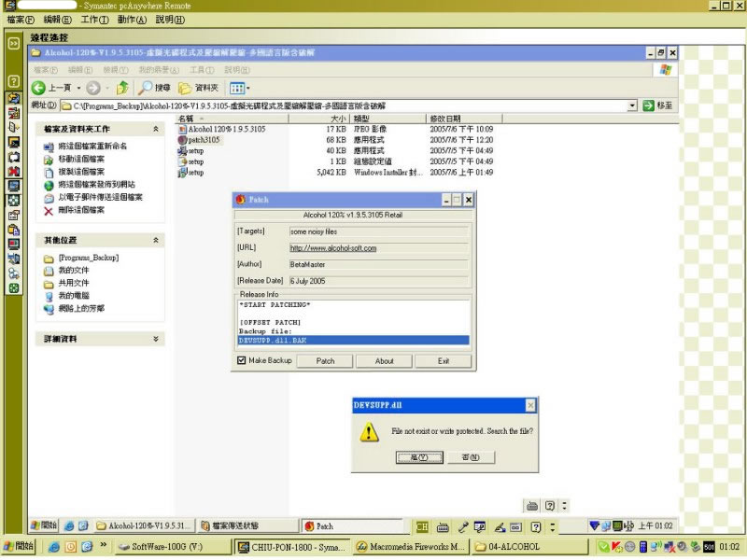Collapse the 檔案及資料夾工作 panel
Screen dimensions: 747x560
(x=155, y=129)
